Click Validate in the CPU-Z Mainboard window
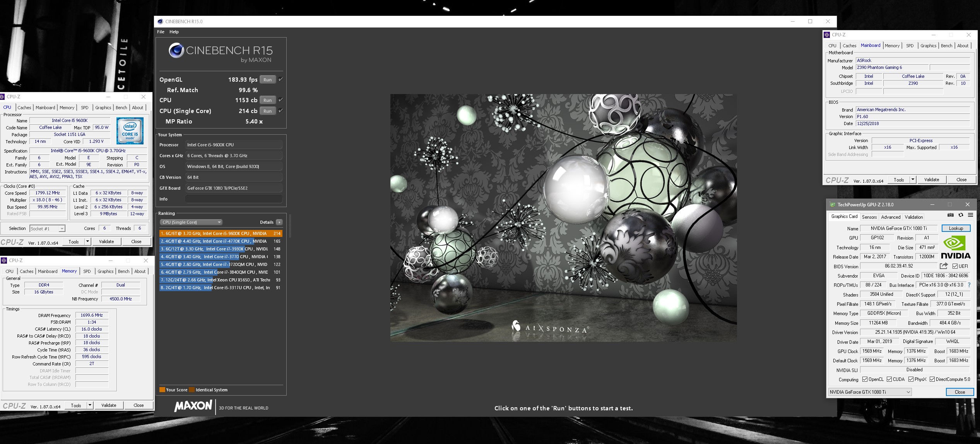The height and width of the screenshot is (444, 980). [932, 180]
